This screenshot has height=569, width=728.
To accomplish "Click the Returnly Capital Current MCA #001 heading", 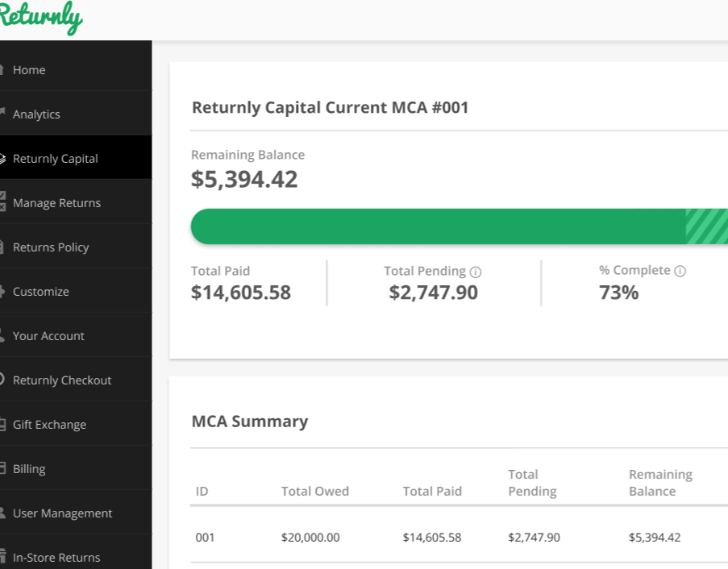I will click(330, 107).
